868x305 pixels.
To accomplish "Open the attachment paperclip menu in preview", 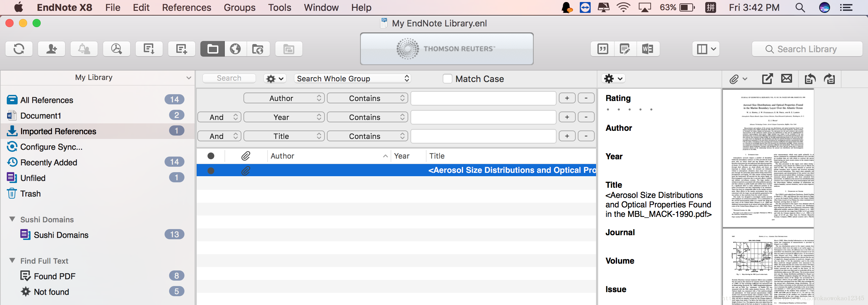I will pyautogui.click(x=738, y=79).
